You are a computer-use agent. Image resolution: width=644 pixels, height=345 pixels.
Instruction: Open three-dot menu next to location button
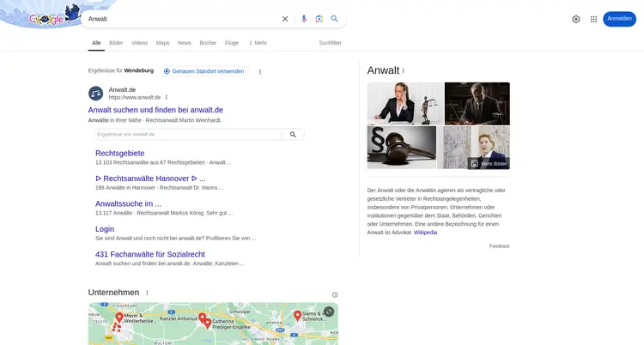[260, 72]
